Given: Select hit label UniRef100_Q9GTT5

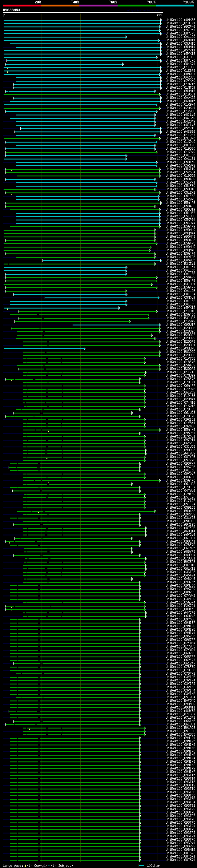Looking at the screenshot, I should point(180,775).
